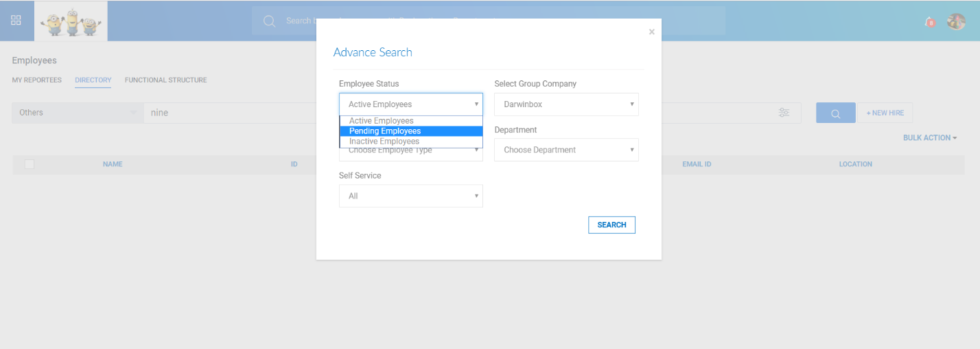Click the top search magnifier icon
Image resolution: width=980 pixels, height=349 pixels.
click(269, 21)
